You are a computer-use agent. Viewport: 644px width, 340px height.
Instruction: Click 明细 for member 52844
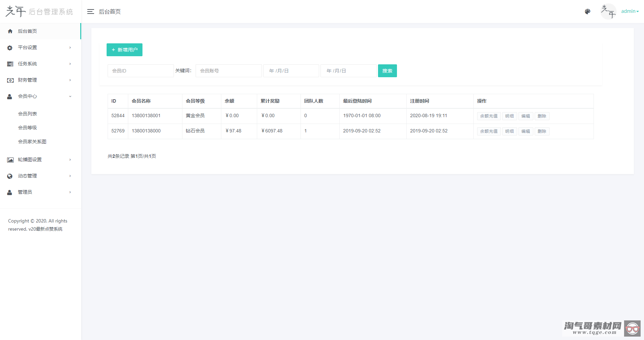point(509,116)
